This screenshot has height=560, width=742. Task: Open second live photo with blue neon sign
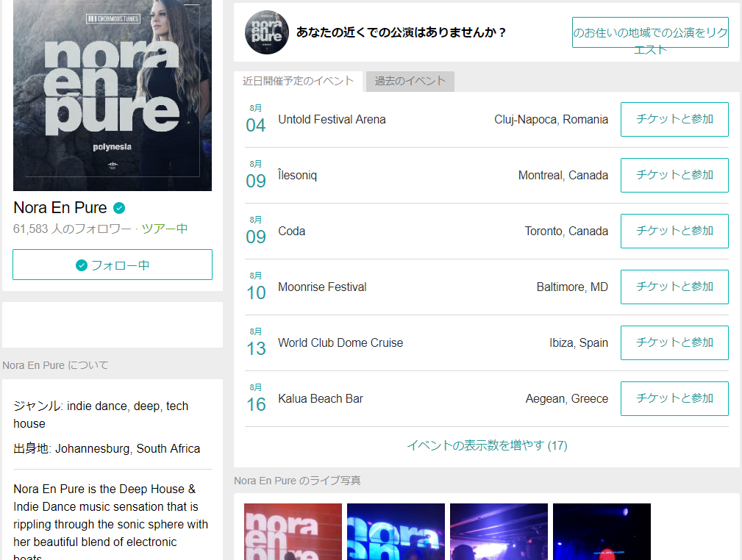[396, 531]
